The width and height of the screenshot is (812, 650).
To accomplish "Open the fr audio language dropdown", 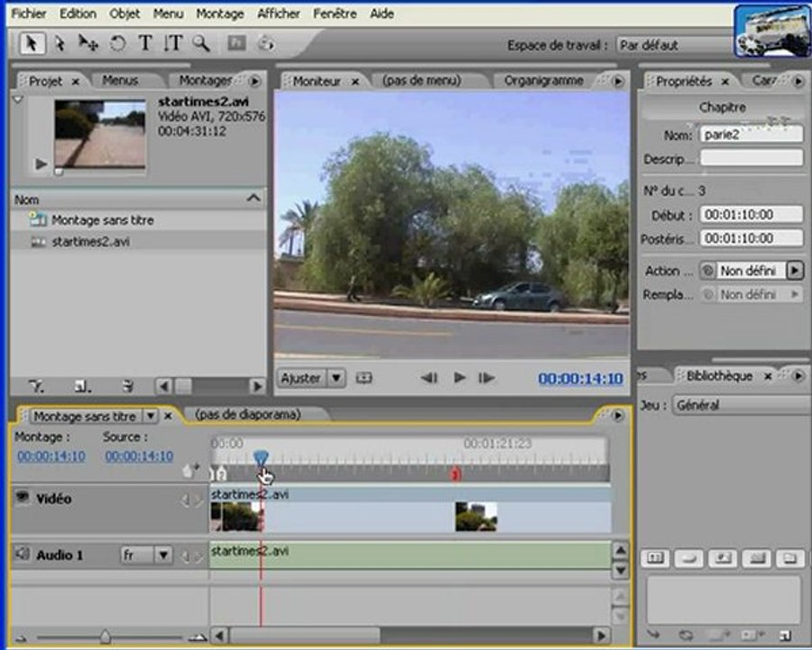I will point(163,555).
